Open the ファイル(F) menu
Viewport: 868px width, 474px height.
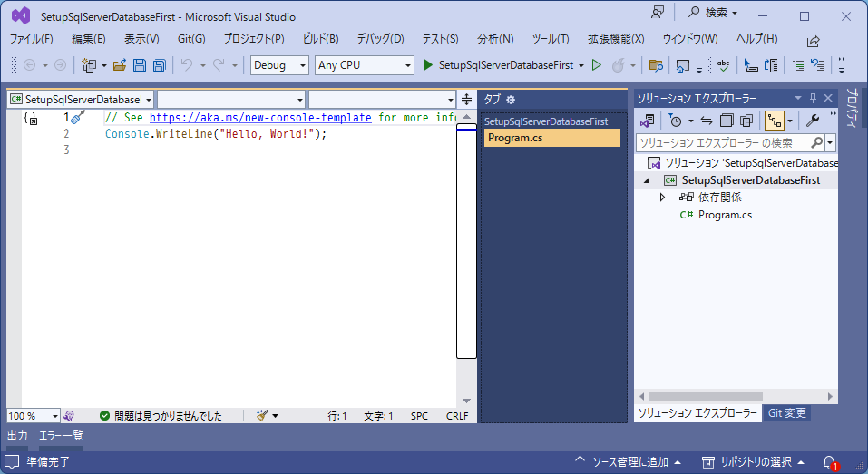coord(32,39)
